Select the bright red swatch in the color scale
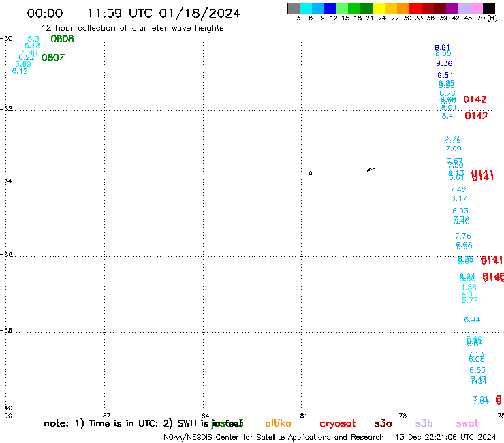Image resolution: width=504 pixels, height=443 pixels. pos(415,8)
